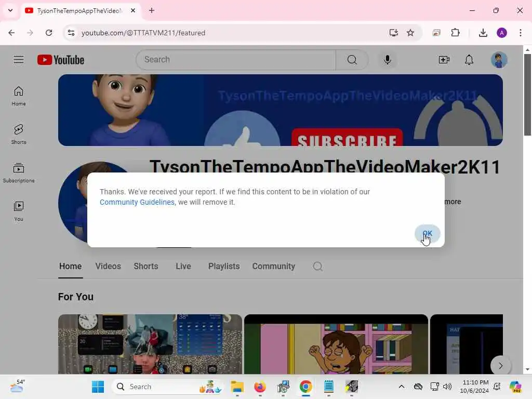Go back in the browser
532x399 pixels.
click(11, 33)
